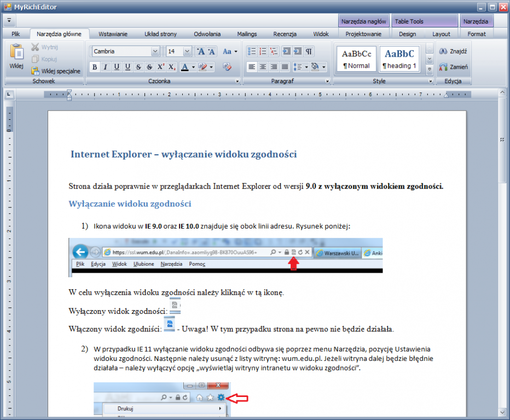The height and width of the screenshot is (420, 510).
Task: Toggle show paragraph marks
Action: 309,51
